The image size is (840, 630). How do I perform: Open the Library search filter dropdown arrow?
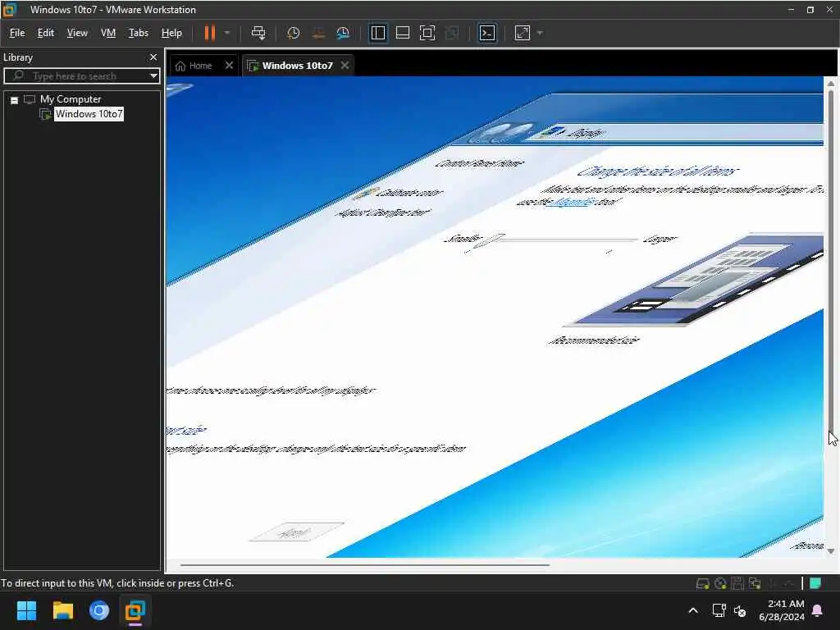pos(153,76)
